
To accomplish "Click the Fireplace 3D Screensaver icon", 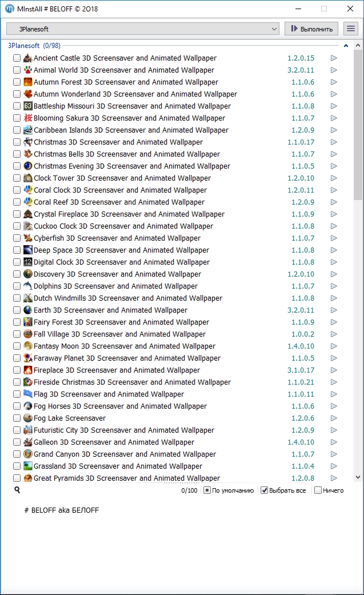I will [27, 370].
